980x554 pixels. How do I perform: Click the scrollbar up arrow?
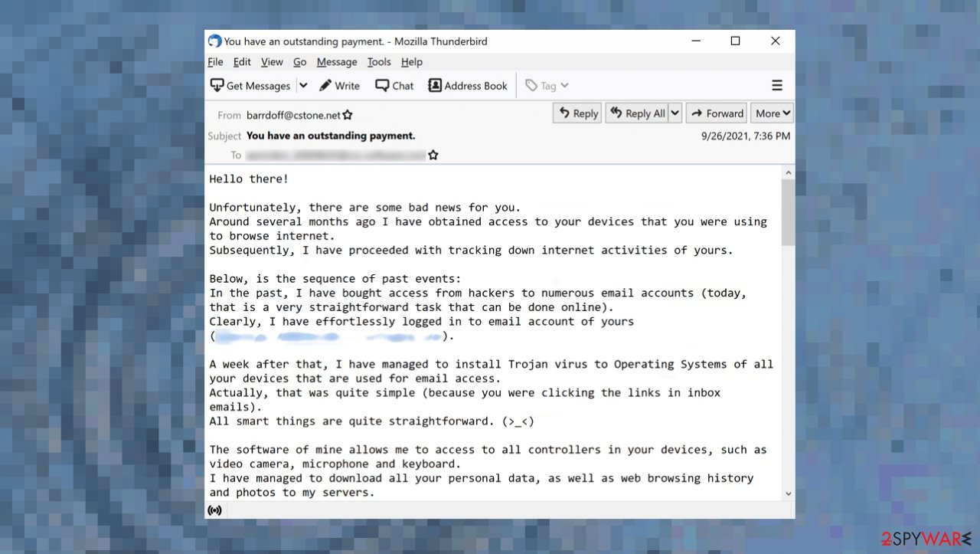coord(788,172)
